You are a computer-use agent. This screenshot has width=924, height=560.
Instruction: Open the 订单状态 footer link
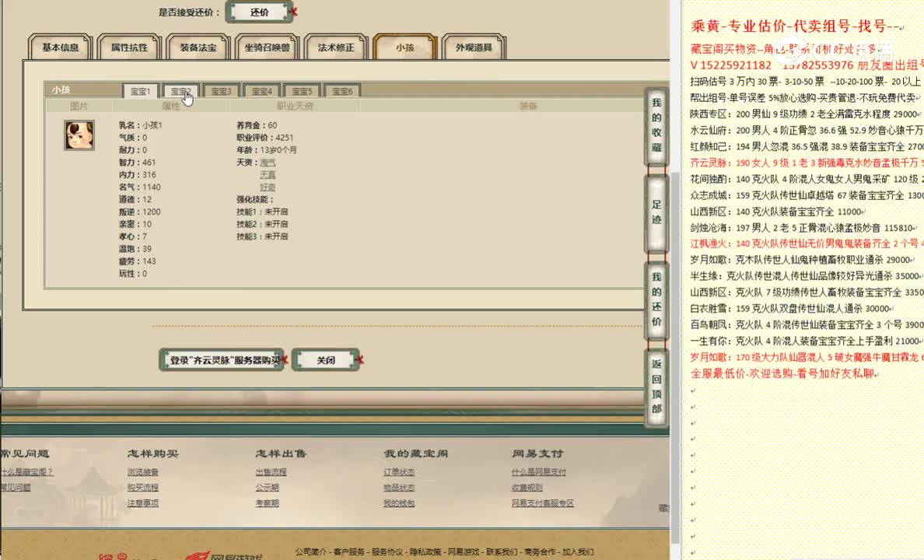click(x=399, y=472)
